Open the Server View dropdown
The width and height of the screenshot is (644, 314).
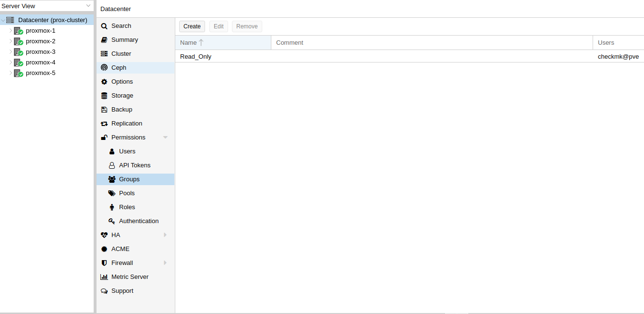[88, 6]
